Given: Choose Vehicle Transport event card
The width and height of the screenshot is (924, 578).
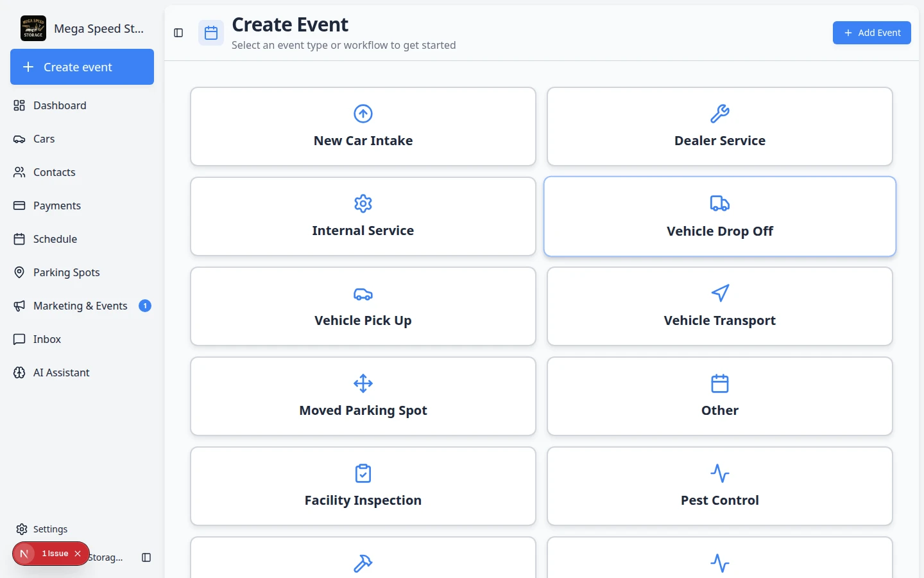Looking at the screenshot, I should (x=720, y=306).
